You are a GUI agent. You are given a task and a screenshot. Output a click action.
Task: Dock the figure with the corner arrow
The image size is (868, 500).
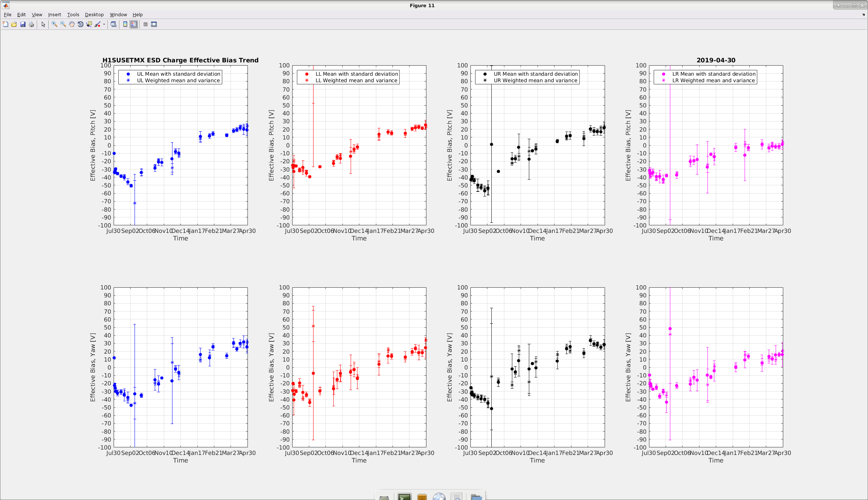[863, 15]
